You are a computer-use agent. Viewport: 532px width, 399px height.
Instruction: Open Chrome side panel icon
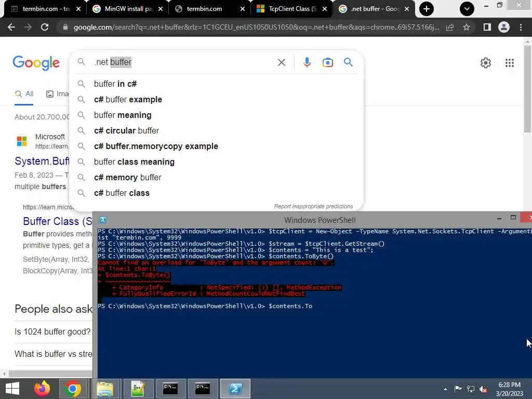pos(487,27)
